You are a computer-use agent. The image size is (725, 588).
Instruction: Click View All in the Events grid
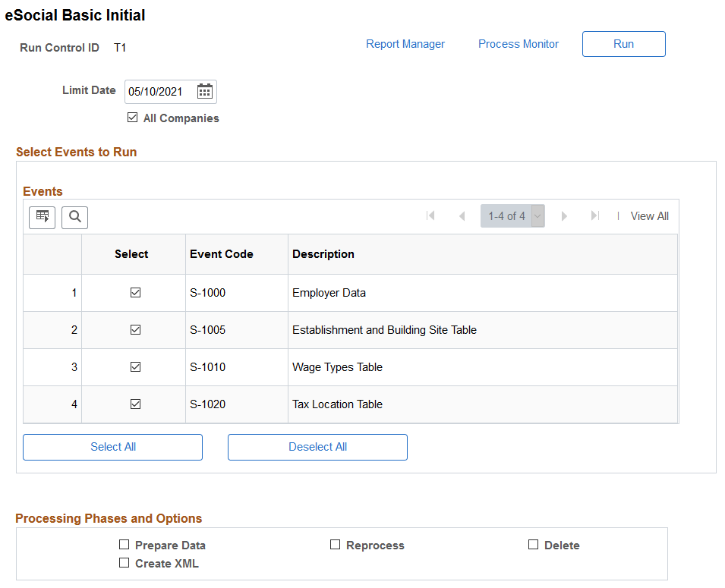click(650, 216)
